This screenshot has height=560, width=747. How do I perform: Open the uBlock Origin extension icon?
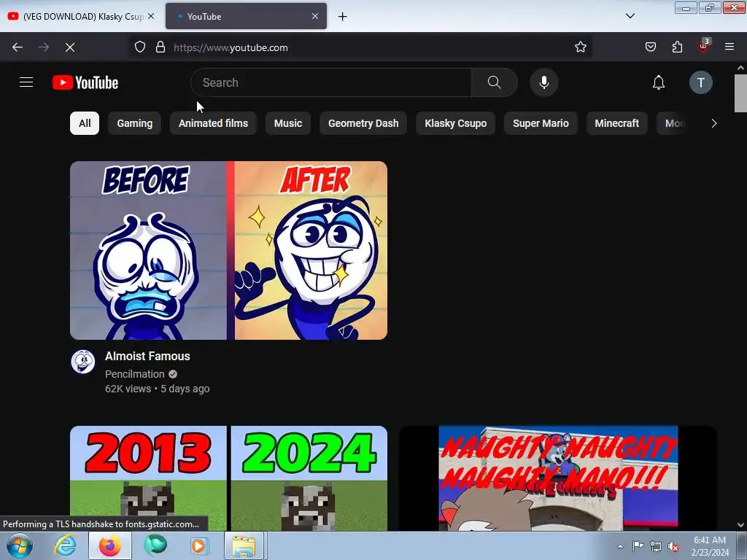(703, 46)
